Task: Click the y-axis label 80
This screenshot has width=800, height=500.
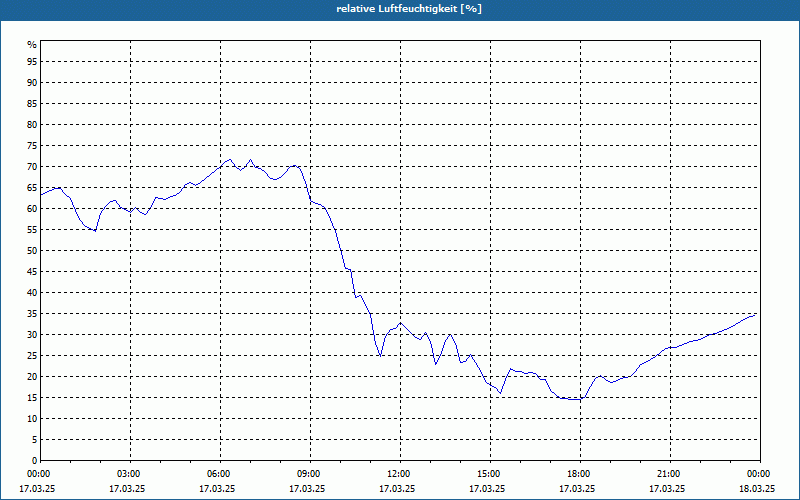Action: coord(32,124)
